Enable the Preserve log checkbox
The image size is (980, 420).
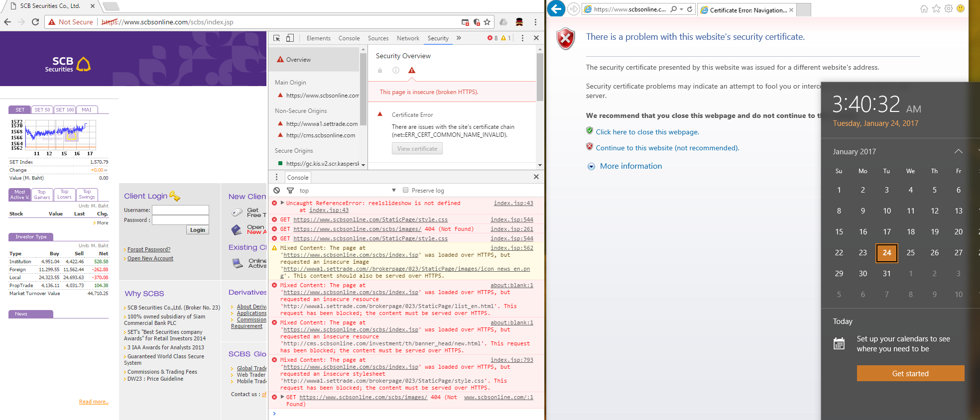[x=405, y=190]
